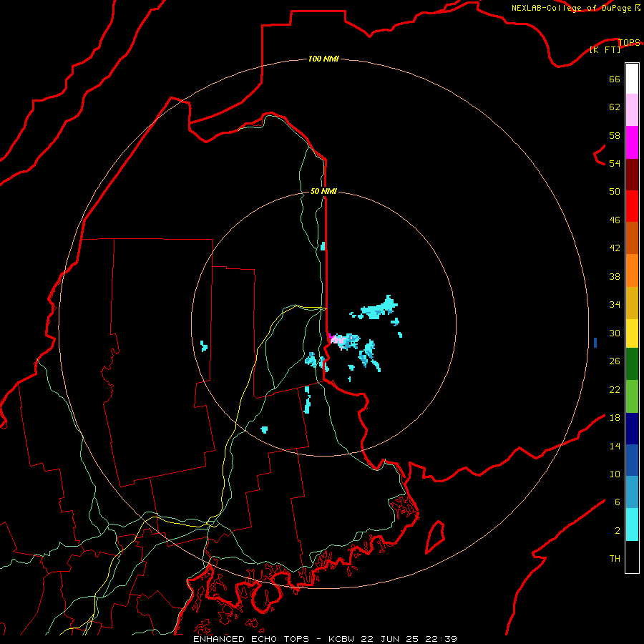Click the legend value 62

(615, 107)
